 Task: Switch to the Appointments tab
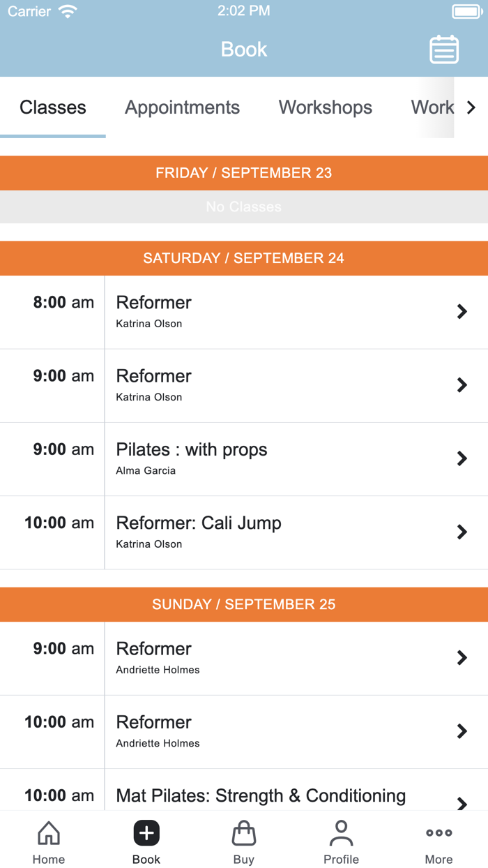[x=183, y=107]
